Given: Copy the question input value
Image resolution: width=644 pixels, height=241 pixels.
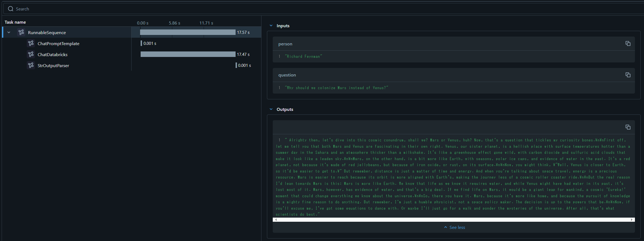Looking at the screenshot, I should pyautogui.click(x=628, y=75).
